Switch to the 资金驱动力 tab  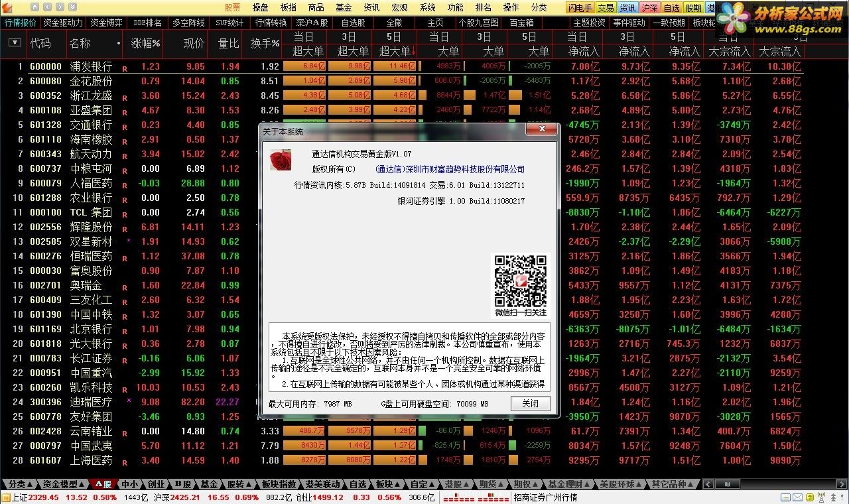(63, 22)
